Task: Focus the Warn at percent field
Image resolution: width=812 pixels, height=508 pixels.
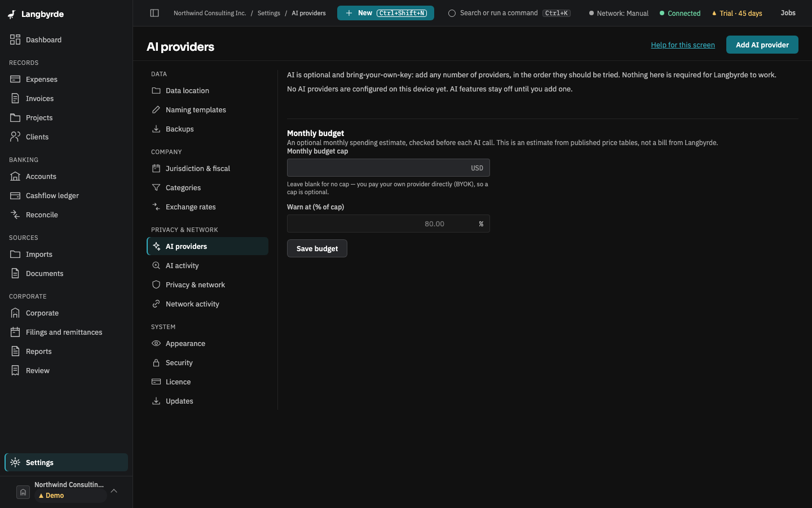Action: point(388,224)
